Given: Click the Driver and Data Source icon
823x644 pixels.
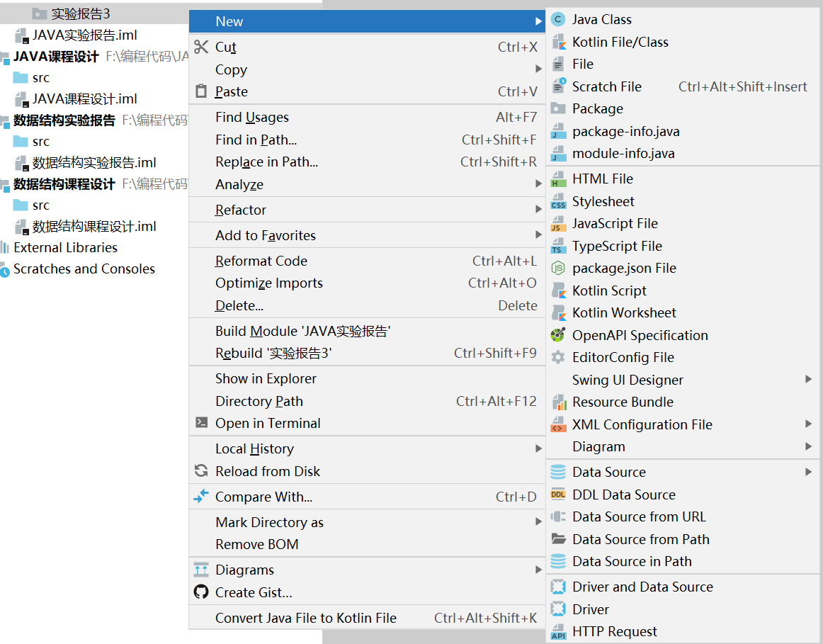Looking at the screenshot, I should click(x=558, y=587).
